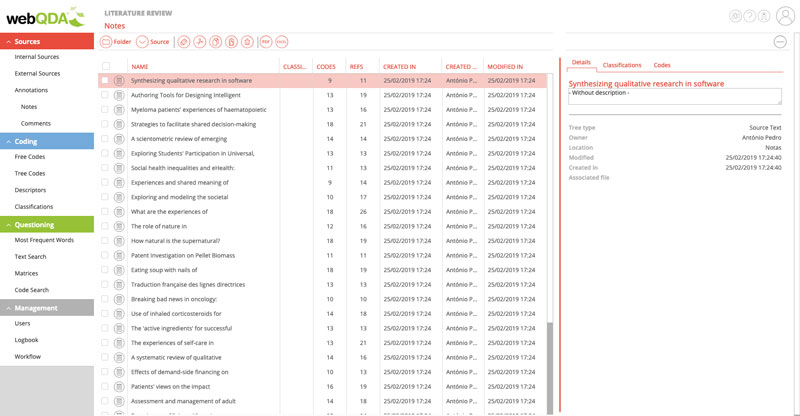
Task: Click the Folder toolbar icon
Action: pos(106,42)
